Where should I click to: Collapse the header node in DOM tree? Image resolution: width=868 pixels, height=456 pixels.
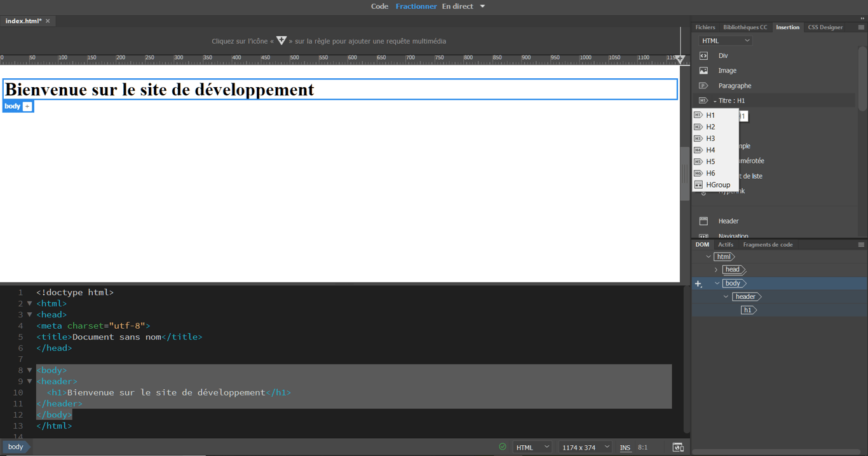(726, 297)
